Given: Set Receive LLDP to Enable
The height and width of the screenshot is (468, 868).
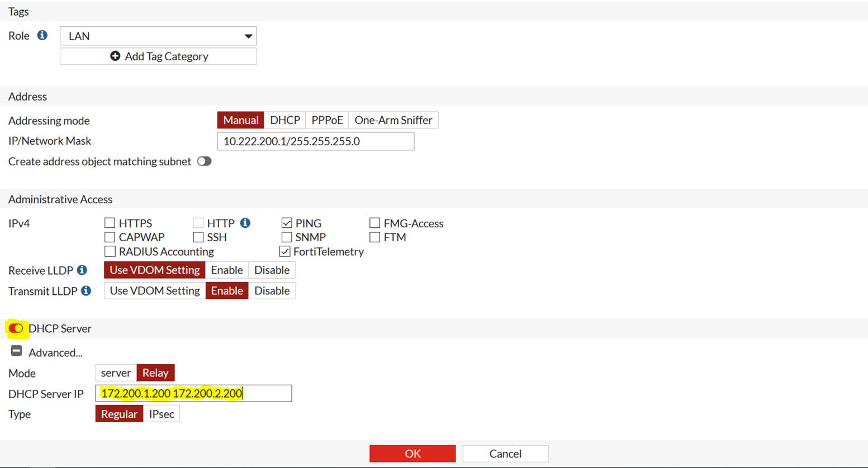Looking at the screenshot, I should [227, 270].
